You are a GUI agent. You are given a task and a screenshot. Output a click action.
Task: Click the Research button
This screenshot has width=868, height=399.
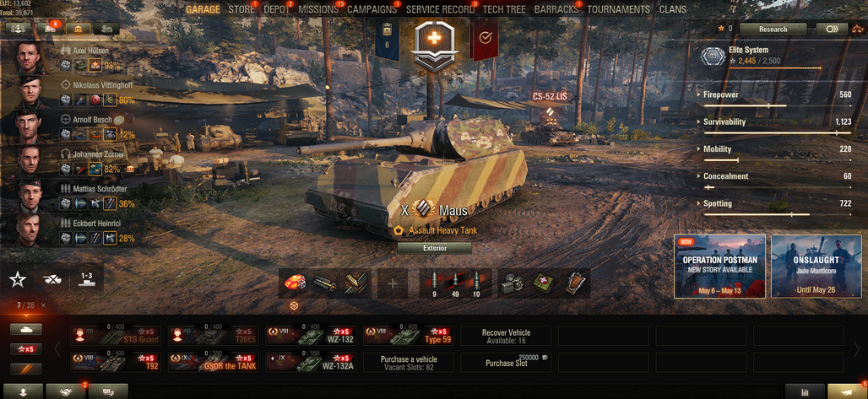click(773, 29)
